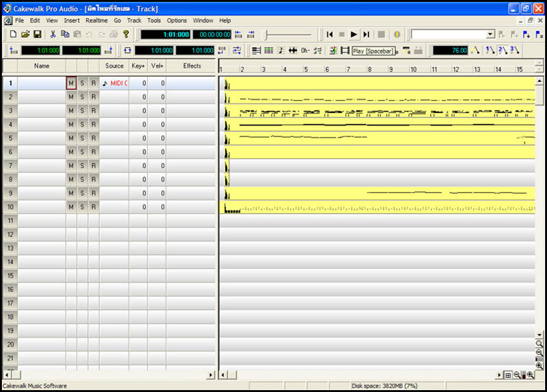547x392 pixels.
Task: Open Piano Roll view icon
Action: coord(256,50)
